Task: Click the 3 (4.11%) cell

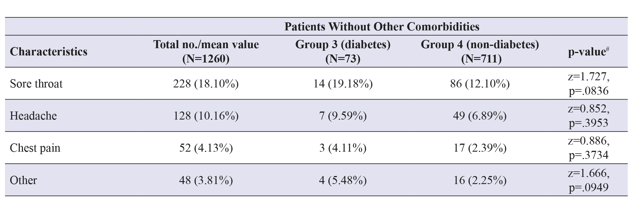Action: 343,148
